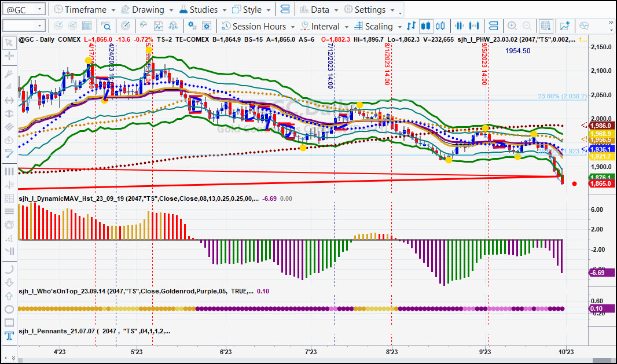Viewport: 617px width, 364px height.
Task: Open toolbar options arrow after Settings
Action: pyautogui.click(x=400, y=13)
